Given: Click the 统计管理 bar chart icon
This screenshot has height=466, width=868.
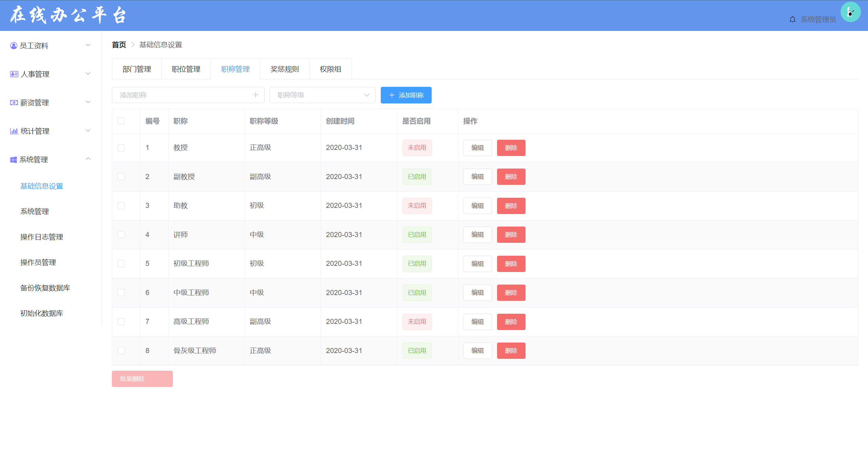Looking at the screenshot, I should point(14,131).
